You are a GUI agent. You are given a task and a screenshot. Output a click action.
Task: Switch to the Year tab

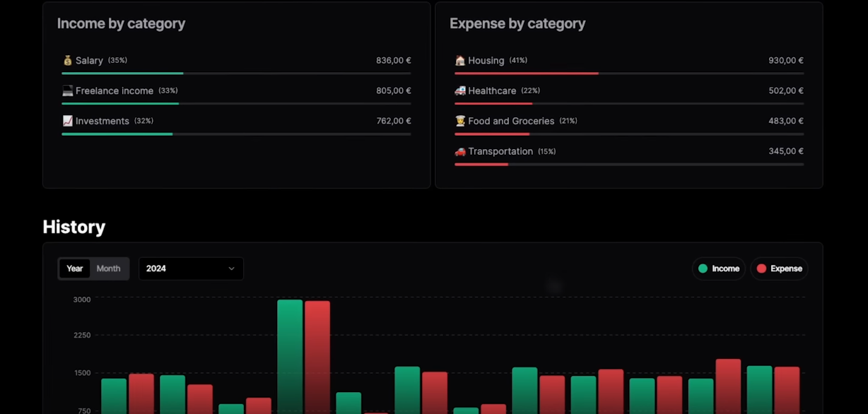[x=75, y=268]
